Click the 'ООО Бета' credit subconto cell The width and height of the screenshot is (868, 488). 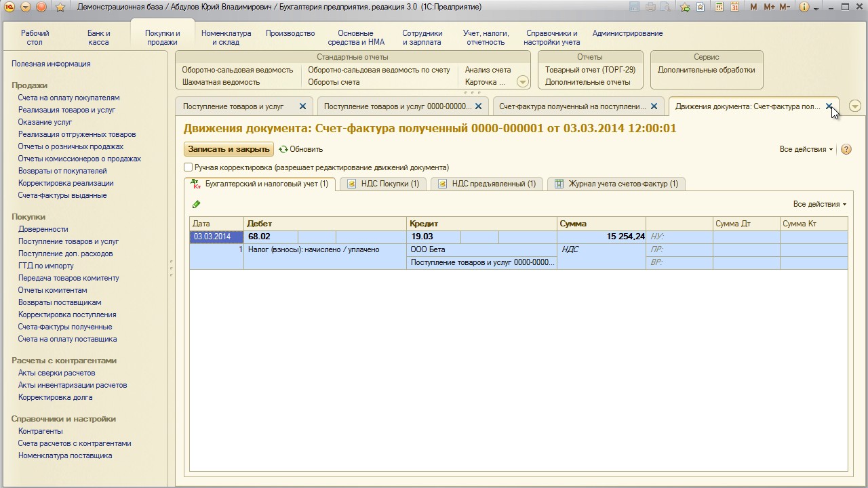click(x=481, y=249)
